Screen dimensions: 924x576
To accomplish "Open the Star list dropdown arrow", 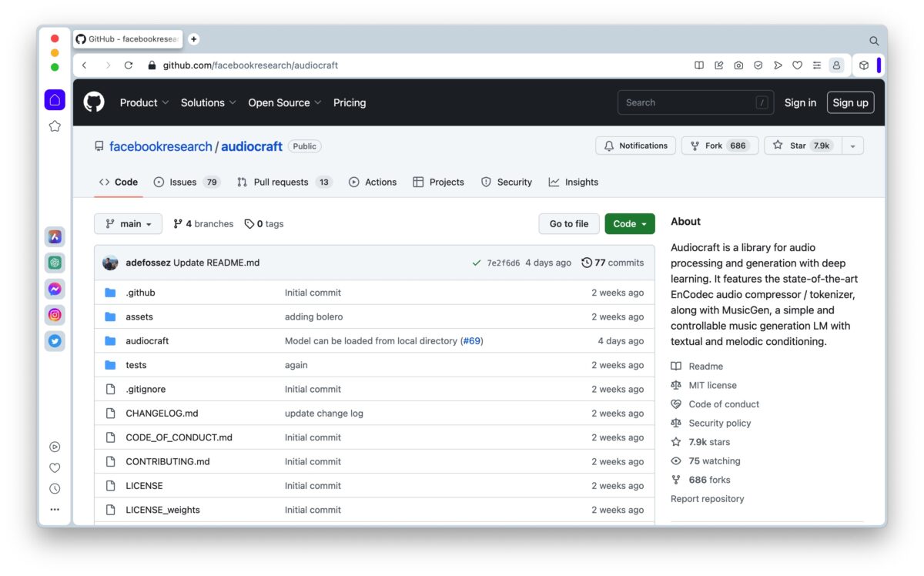I will click(853, 146).
